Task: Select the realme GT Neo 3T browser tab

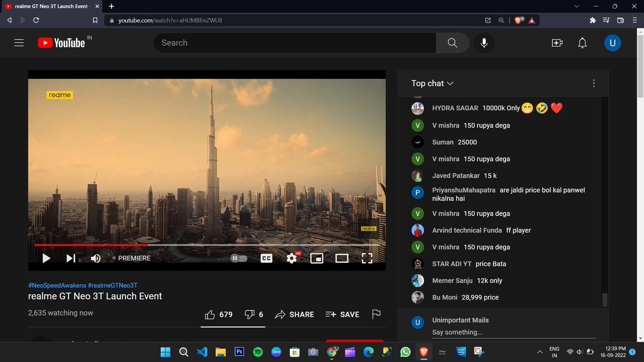Action: [50, 6]
